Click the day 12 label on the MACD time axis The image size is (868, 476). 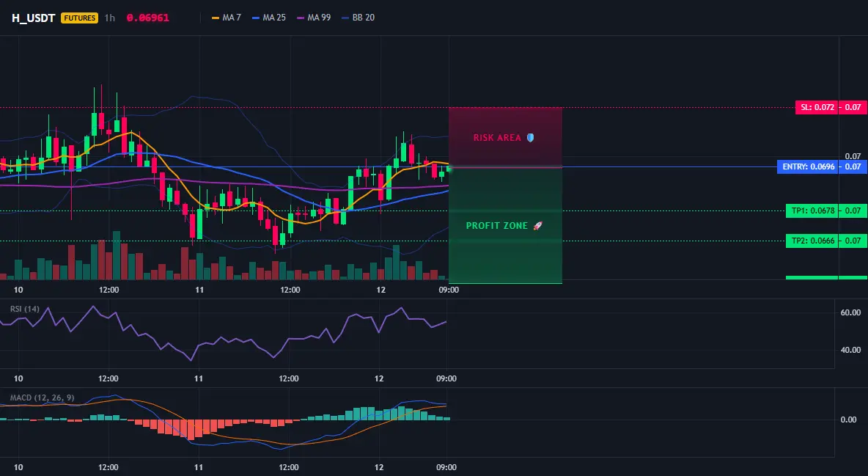[378, 467]
